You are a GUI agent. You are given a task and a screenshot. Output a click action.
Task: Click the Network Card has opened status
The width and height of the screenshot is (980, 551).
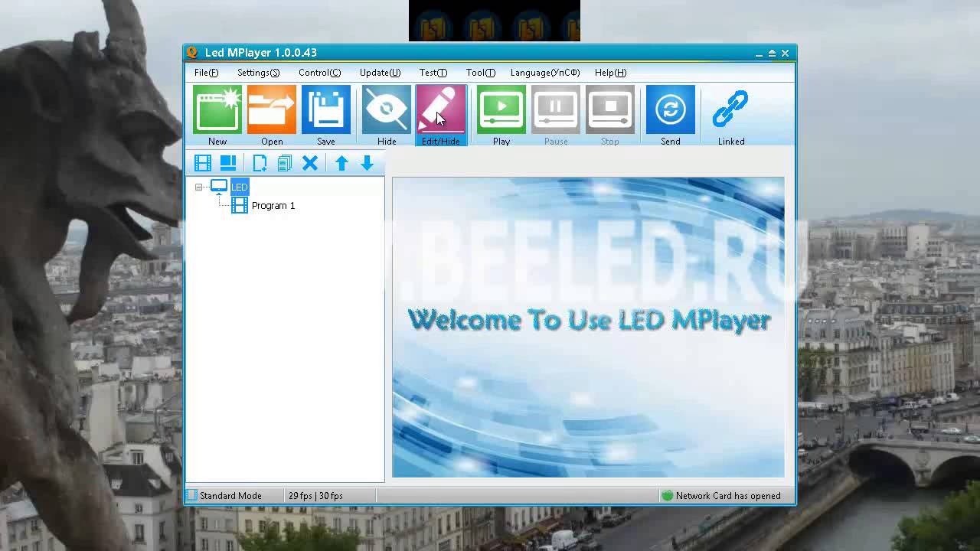tap(728, 496)
